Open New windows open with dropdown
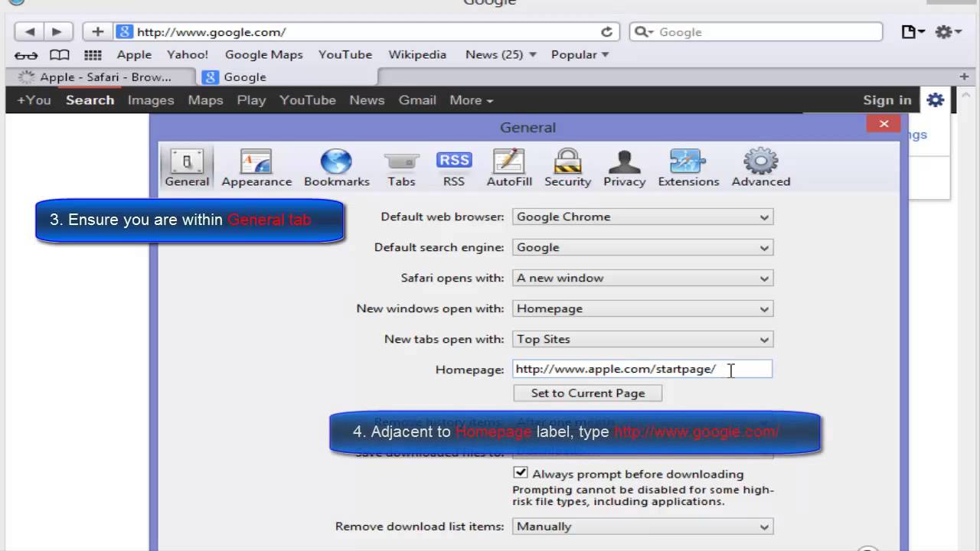The width and height of the screenshot is (980, 551). tap(642, 309)
